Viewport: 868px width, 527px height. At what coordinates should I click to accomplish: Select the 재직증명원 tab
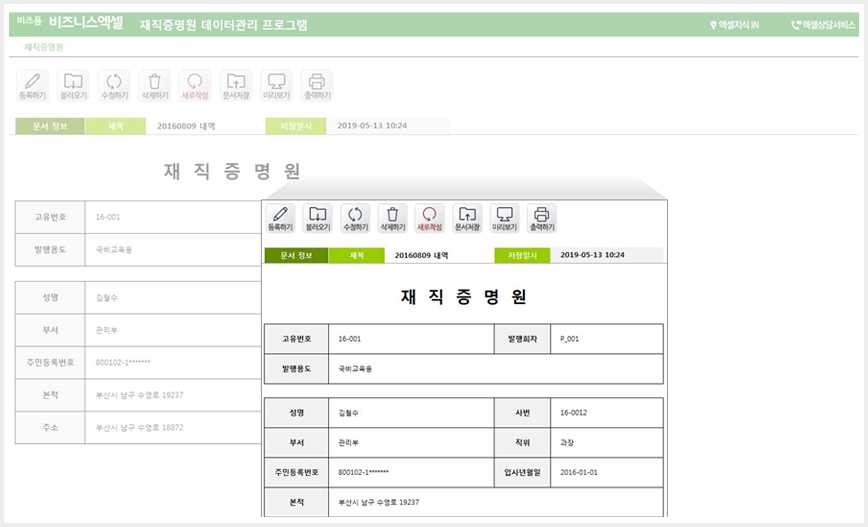click(x=44, y=47)
